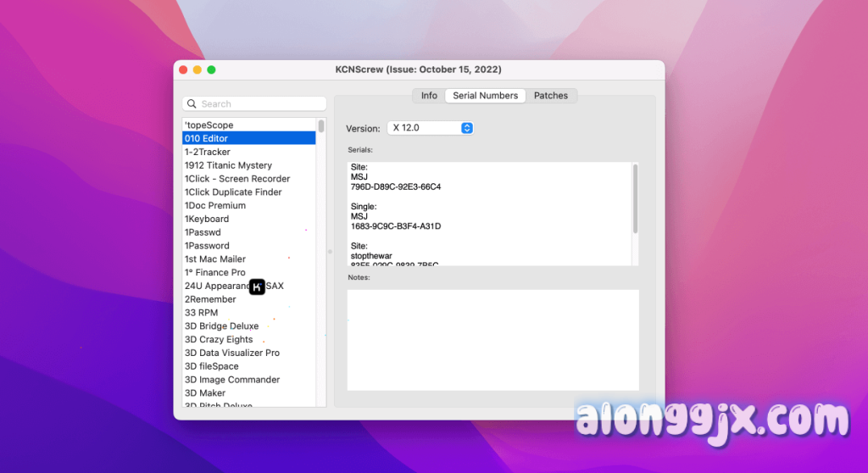This screenshot has height=473, width=868.
Task: Type in the Search field
Action: [x=259, y=104]
